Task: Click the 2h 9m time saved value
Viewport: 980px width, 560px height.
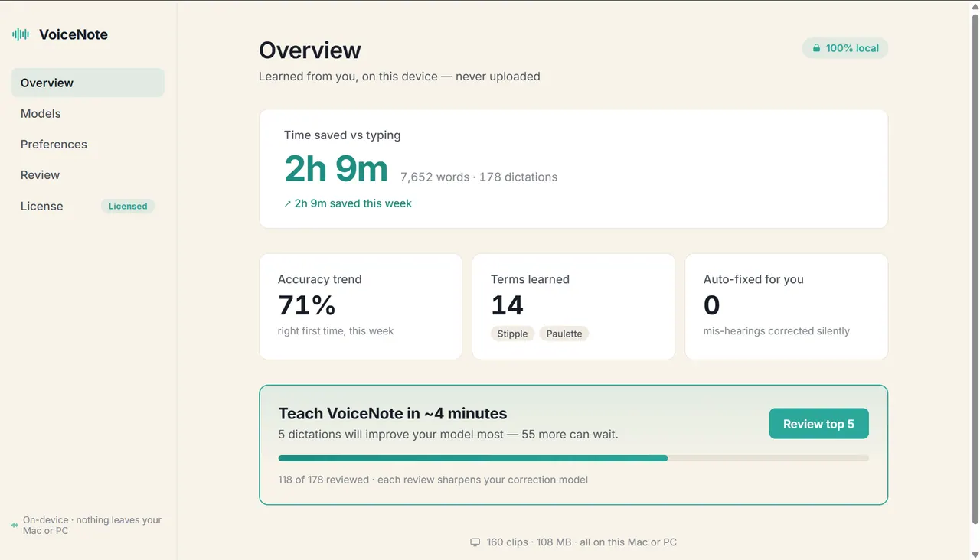Action: pyautogui.click(x=336, y=168)
